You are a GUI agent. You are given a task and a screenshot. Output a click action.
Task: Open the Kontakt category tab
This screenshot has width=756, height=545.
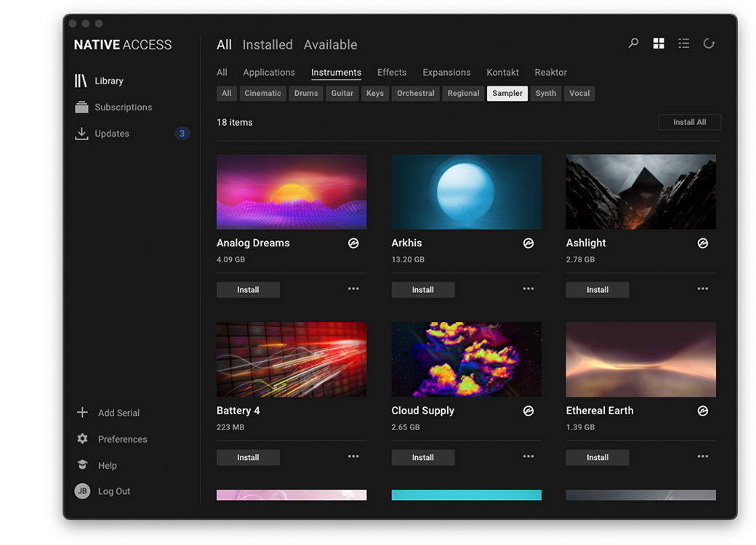503,72
